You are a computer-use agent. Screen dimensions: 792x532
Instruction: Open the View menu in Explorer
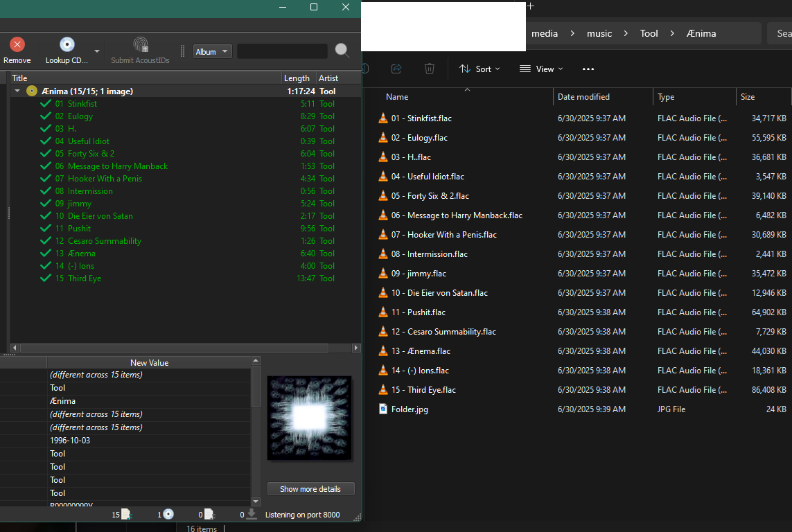[541, 69]
